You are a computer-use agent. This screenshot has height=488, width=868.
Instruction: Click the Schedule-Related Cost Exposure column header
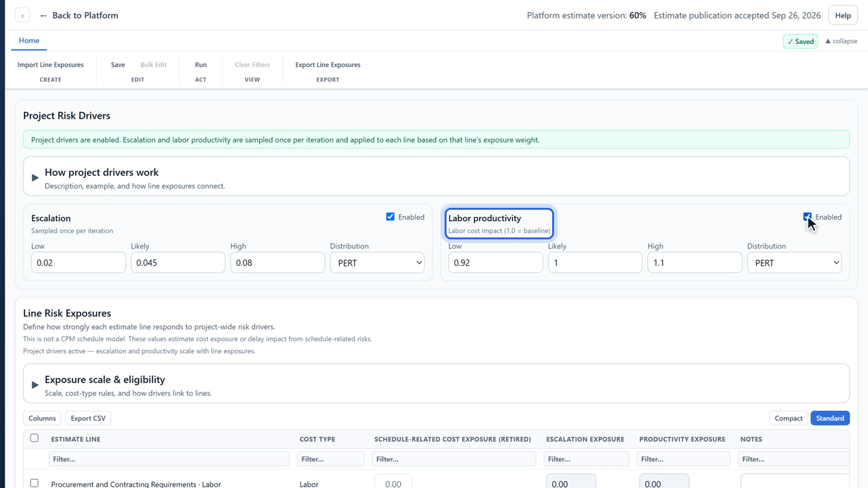click(452, 439)
